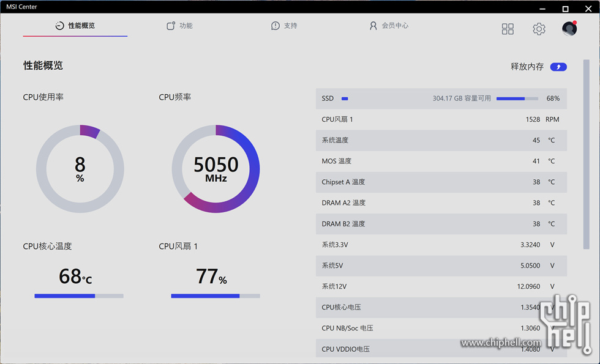Click the release memory rocket button
The height and width of the screenshot is (364, 600).
click(x=558, y=67)
